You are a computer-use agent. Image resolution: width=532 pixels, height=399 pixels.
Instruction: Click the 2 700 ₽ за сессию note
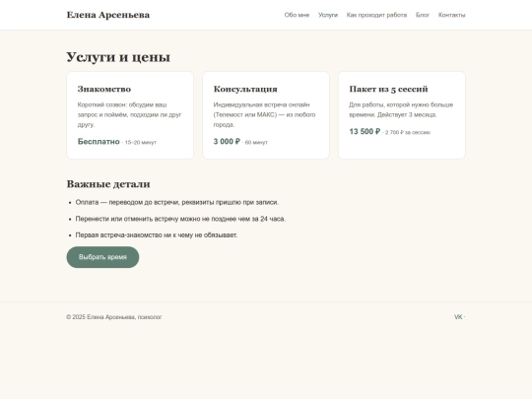pos(408,133)
